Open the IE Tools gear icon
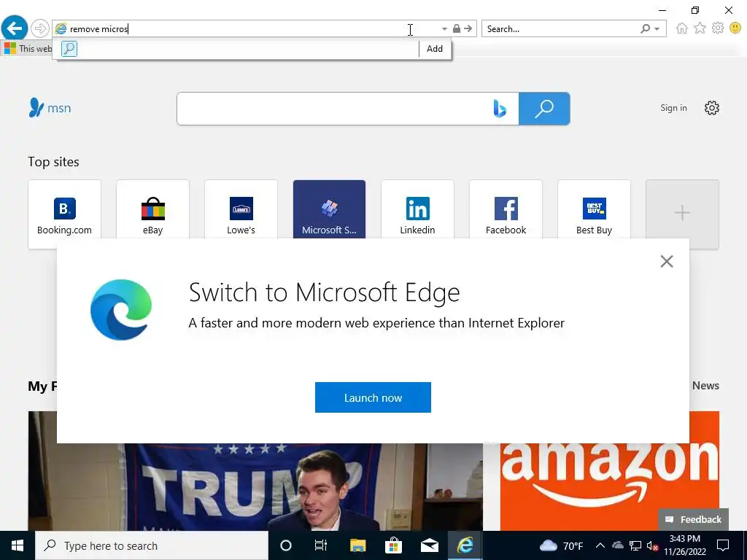The image size is (747, 560). point(718,28)
